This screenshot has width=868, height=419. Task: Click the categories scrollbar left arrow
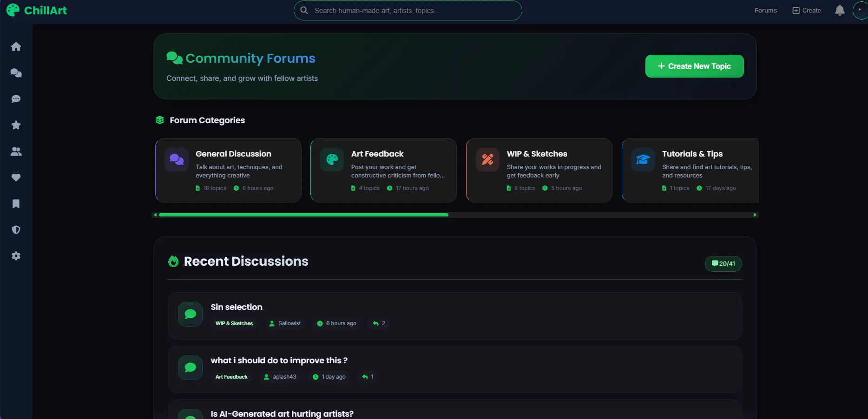(155, 215)
